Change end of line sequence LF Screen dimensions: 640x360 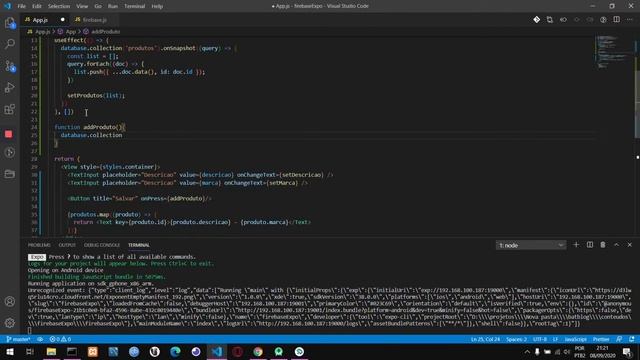coord(555,339)
